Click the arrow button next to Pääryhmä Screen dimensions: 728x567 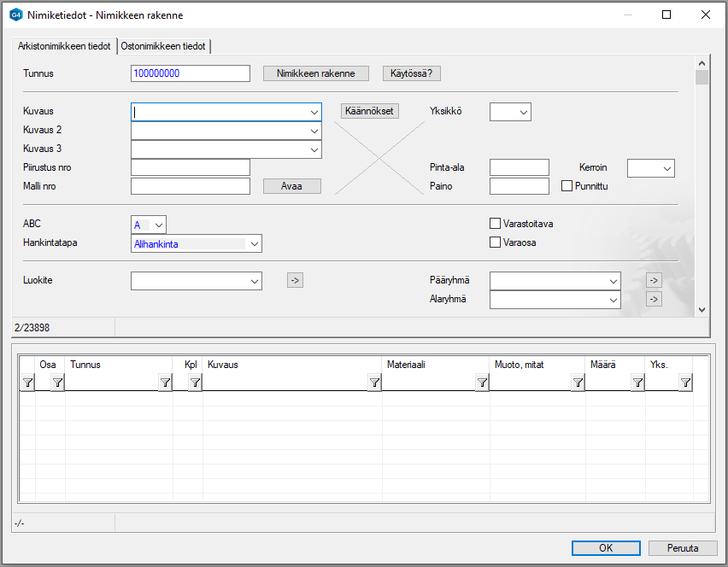(x=654, y=280)
